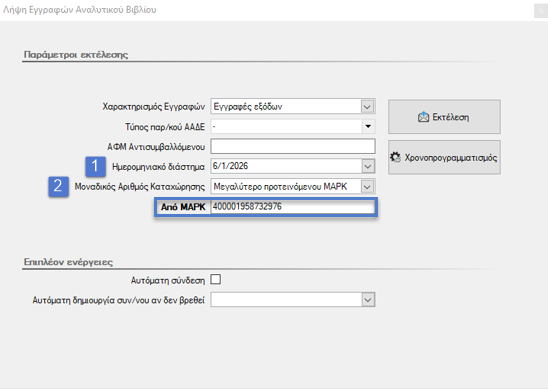The image size is (548, 389).
Task: Open the Ημερομηνιακό διάστημα date dropdown
Action: pos(368,166)
